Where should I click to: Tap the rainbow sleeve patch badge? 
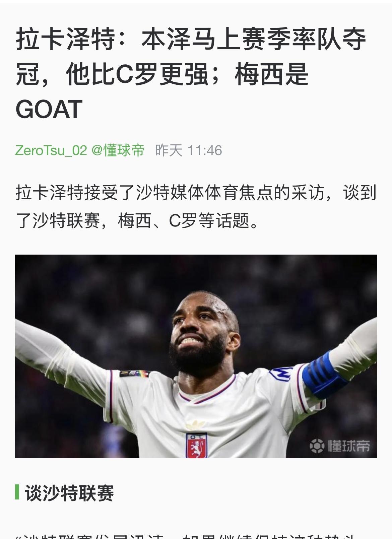[134, 373]
